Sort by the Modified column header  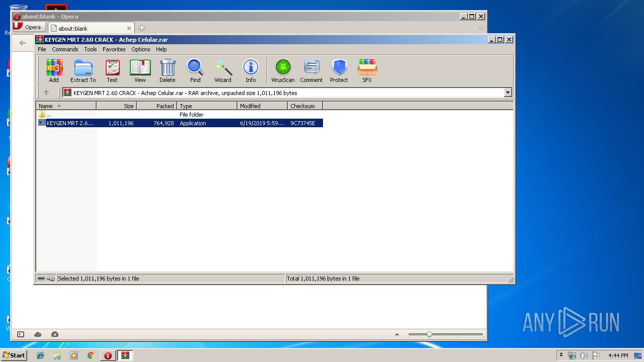coord(262,106)
